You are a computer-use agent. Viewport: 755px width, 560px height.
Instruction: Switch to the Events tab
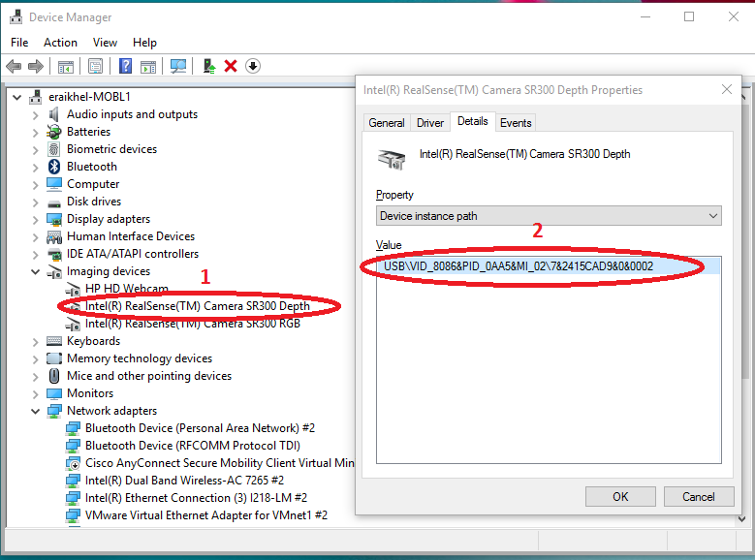pyautogui.click(x=515, y=123)
